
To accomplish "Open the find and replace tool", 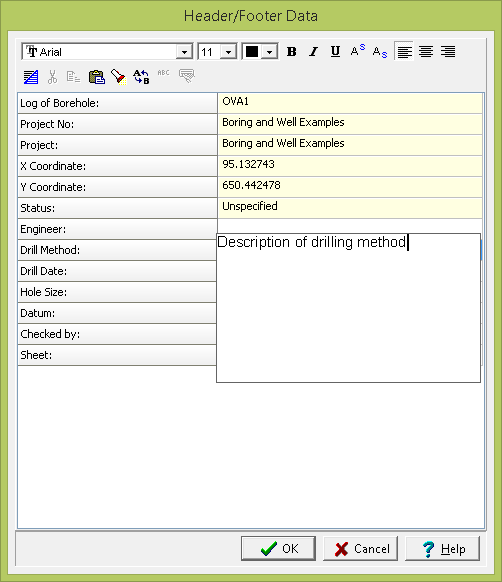I will coord(141,77).
